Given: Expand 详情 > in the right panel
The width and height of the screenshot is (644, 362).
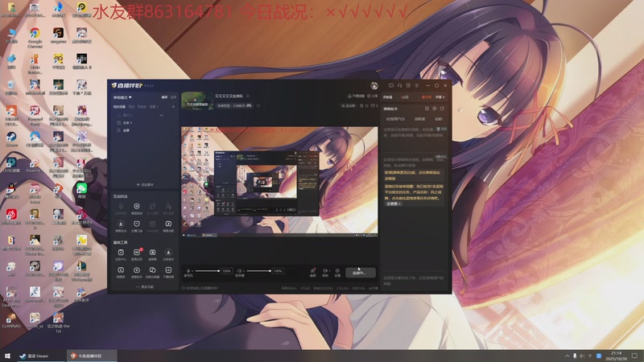Looking at the screenshot, I should tap(440, 97).
